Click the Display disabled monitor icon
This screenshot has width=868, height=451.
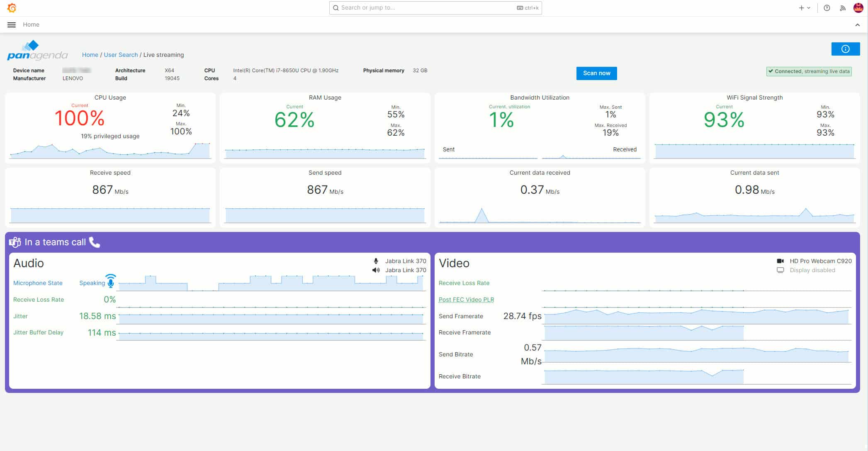click(780, 270)
